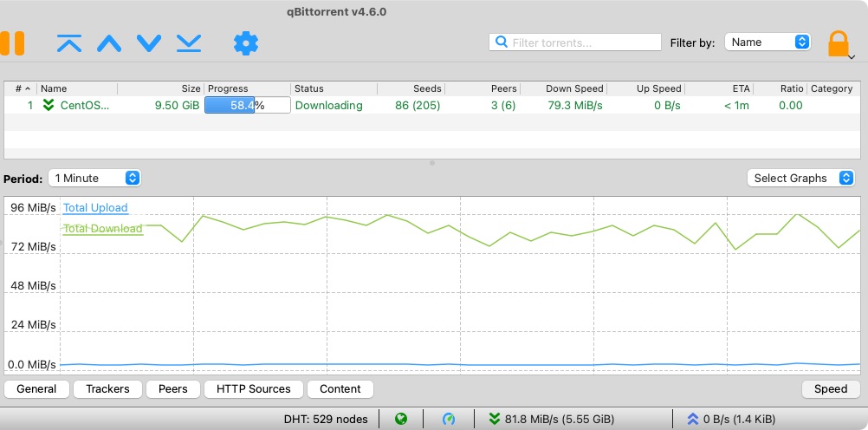Viewport: 868px width, 430px height.
Task: Click the 24 MiB/s axis label
Action: 33,325
